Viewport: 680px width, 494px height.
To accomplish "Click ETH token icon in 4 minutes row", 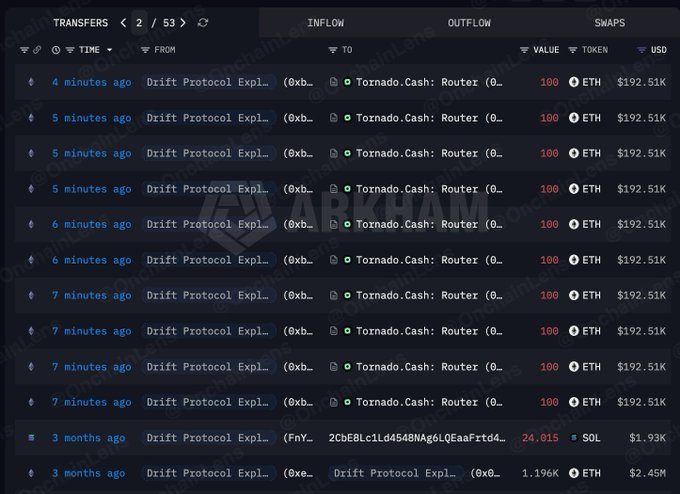I will [574, 82].
